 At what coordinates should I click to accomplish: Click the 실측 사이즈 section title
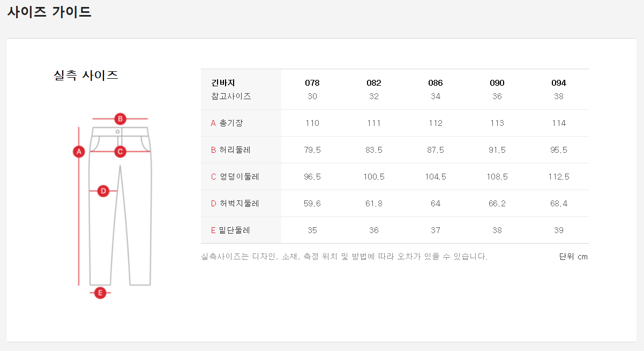click(86, 75)
